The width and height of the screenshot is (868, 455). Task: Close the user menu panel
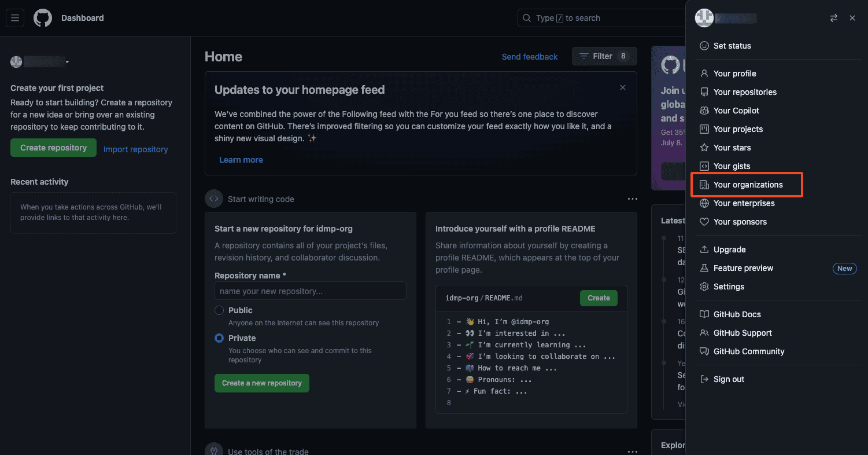(x=852, y=18)
